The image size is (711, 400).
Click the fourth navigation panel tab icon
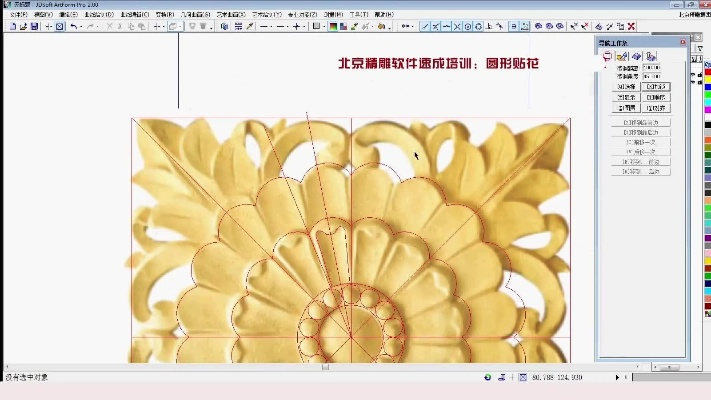pyautogui.click(x=651, y=56)
